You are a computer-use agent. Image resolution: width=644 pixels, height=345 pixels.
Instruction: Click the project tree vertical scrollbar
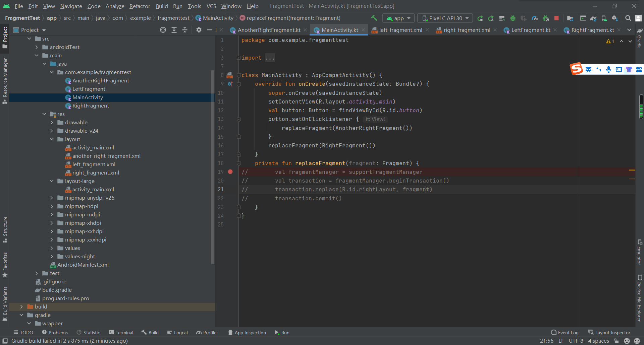(x=213, y=167)
